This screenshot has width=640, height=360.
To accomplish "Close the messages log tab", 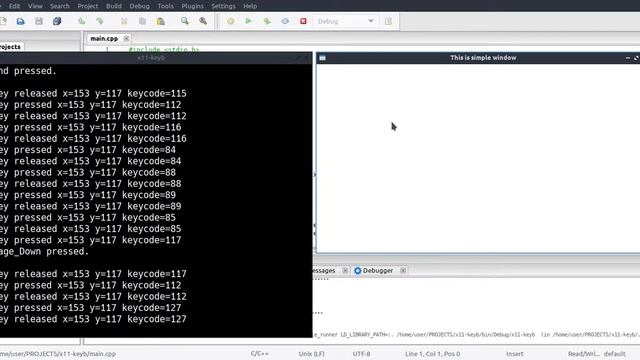I will tap(345, 271).
